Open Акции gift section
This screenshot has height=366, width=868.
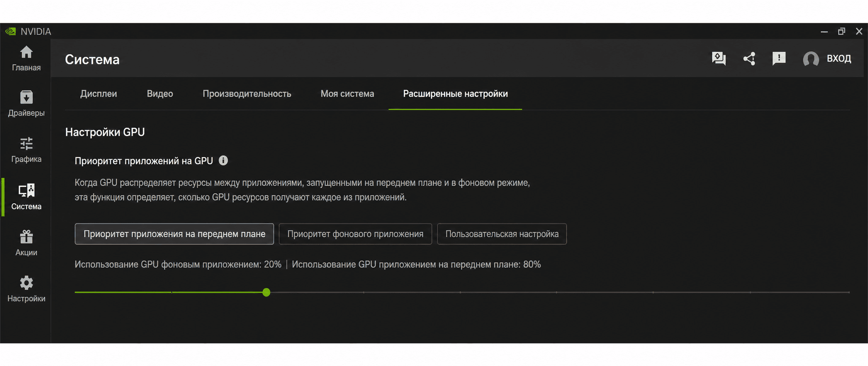(26, 243)
